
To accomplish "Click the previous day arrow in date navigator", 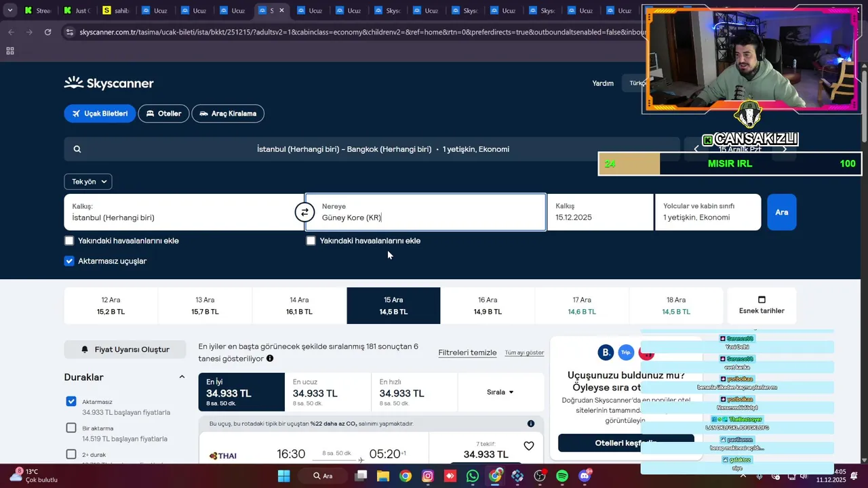I will click(x=696, y=149).
